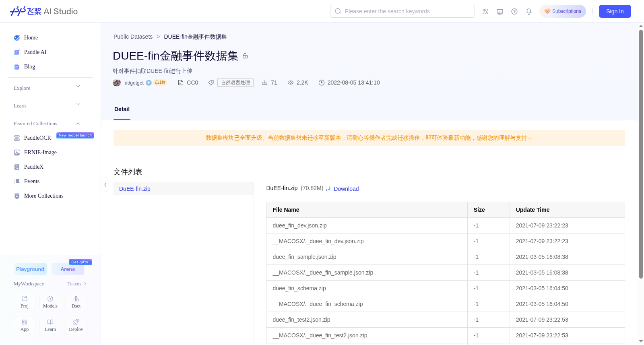Open Blog menu item
Screen dimensions: 644x345
[30, 67]
